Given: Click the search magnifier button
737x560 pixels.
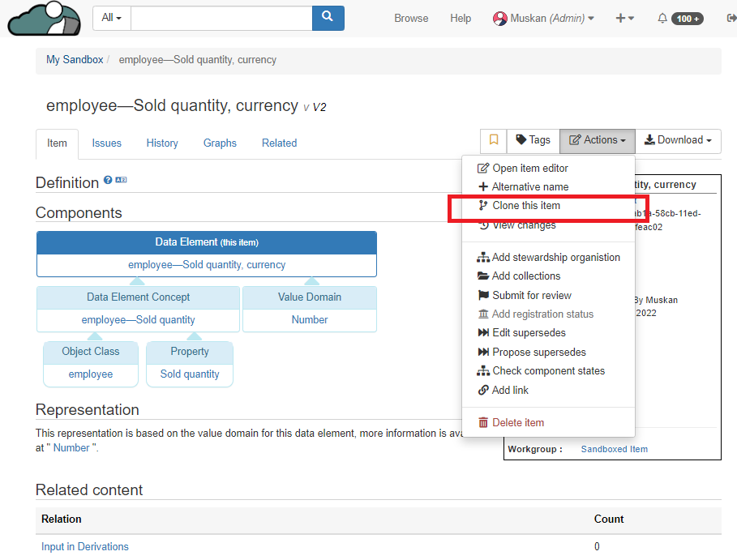Looking at the screenshot, I should pyautogui.click(x=328, y=18).
